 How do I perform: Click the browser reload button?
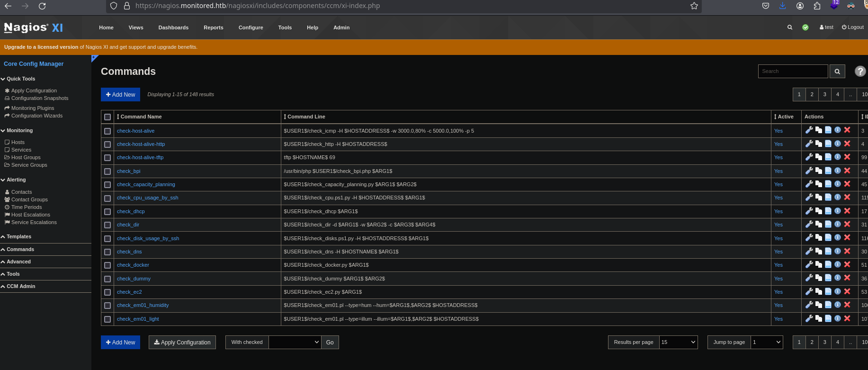[x=42, y=6]
